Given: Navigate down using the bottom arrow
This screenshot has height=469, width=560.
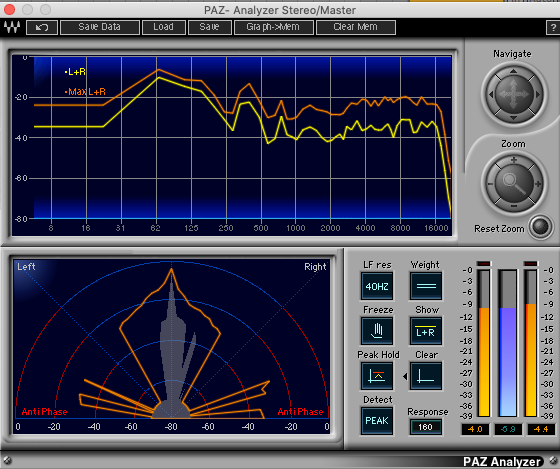Looking at the screenshot, I should [x=513, y=118].
